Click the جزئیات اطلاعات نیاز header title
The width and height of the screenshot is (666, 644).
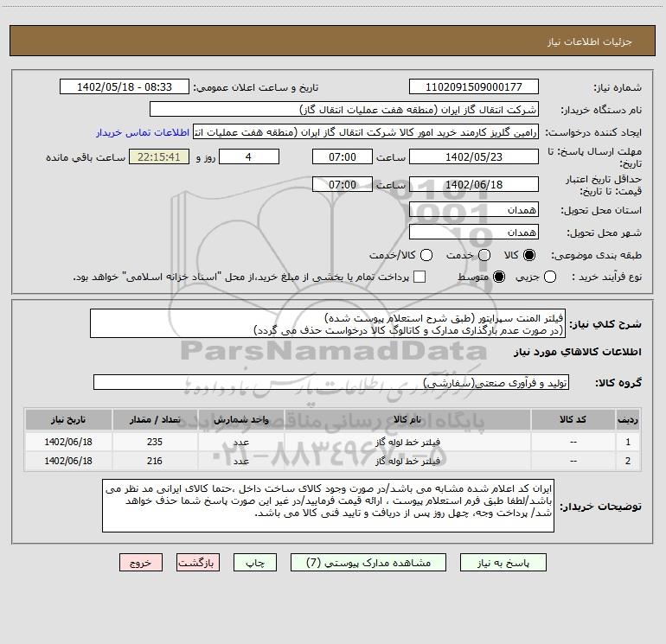click(590, 41)
